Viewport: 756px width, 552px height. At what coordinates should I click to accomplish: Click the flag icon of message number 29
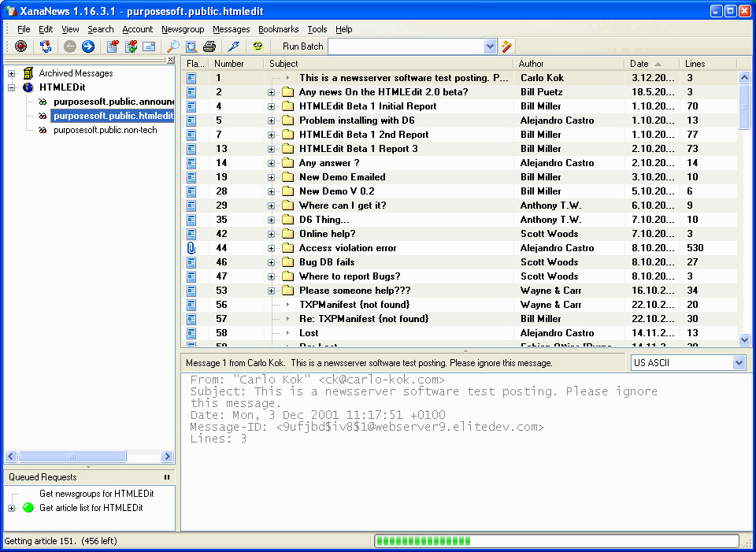point(191,206)
